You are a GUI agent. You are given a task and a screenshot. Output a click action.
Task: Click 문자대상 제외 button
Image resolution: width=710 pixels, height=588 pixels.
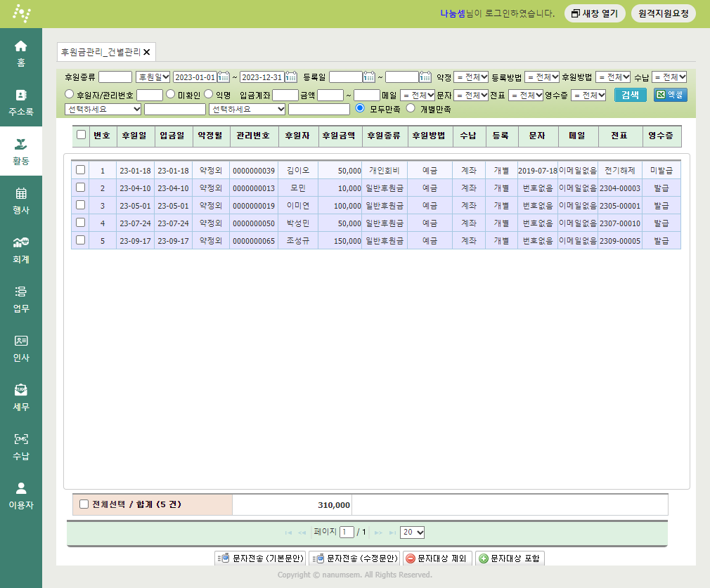(437, 558)
